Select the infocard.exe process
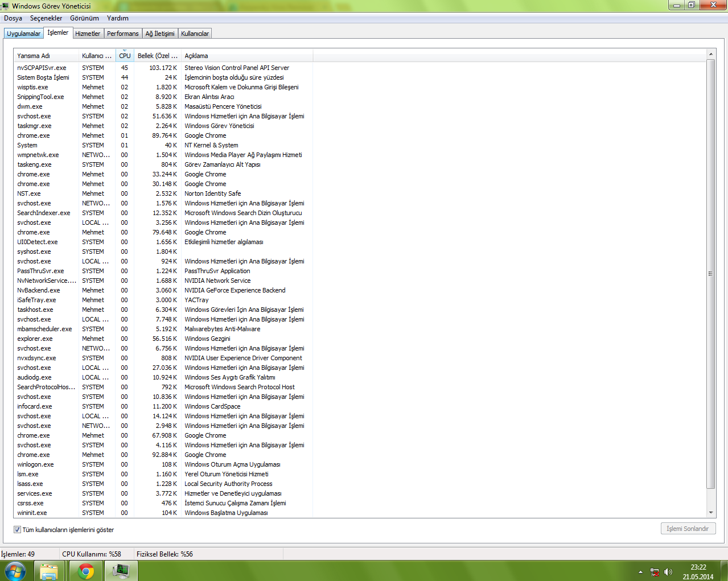 coord(163,406)
